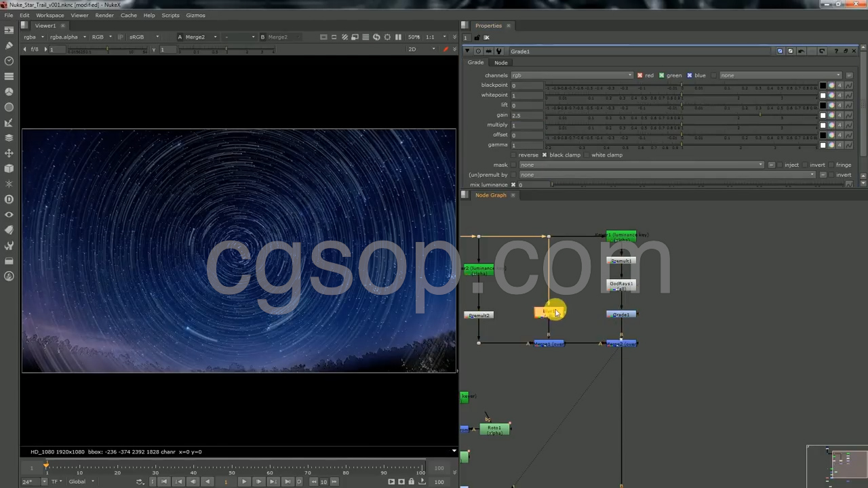Open the 2D view mode dropdown

[x=421, y=49]
